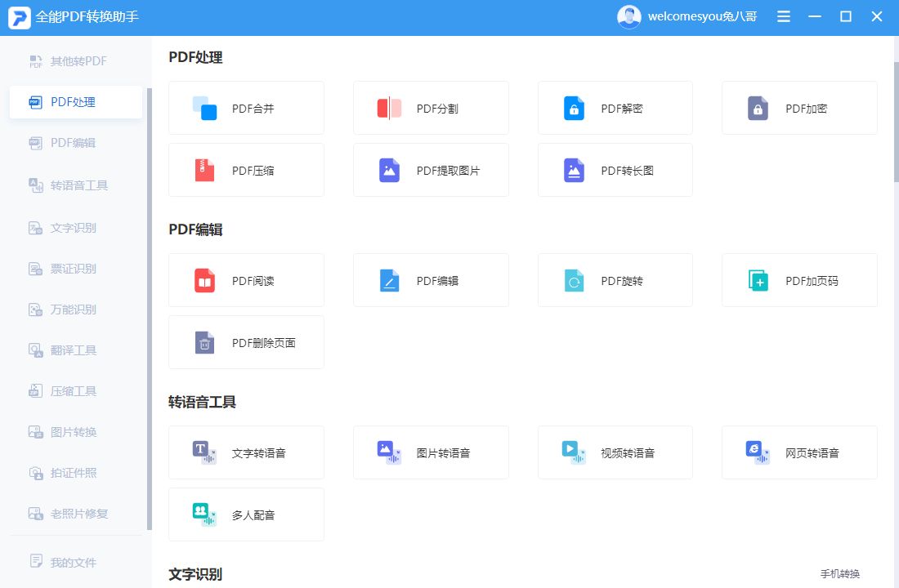The image size is (899, 588).
Task: Open the 视频转语音 icon
Action: (x=574, y=452)
